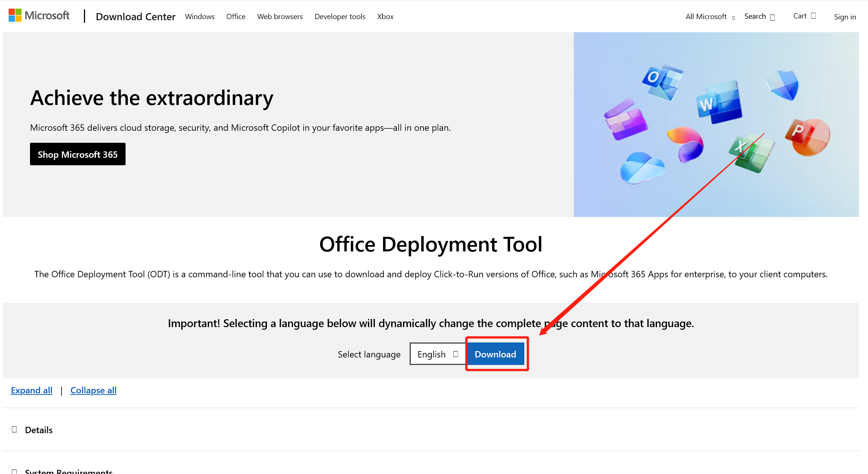Viewport: 868px width, 474px height.
Task: Click Sign in
Action: [845, 17]
